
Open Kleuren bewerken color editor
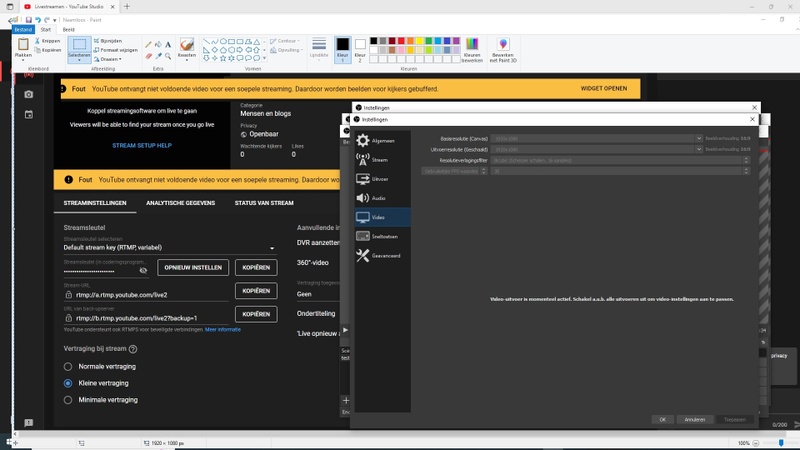point(472,50)
